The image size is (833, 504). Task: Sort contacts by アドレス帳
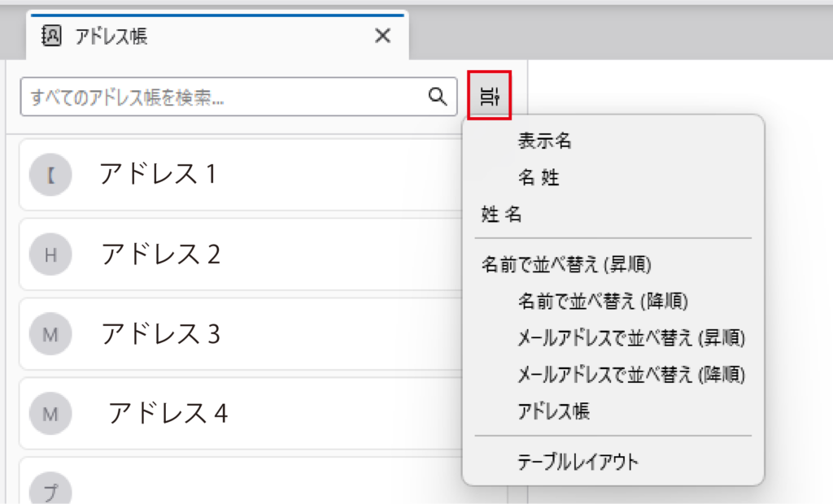pos(553,412)
